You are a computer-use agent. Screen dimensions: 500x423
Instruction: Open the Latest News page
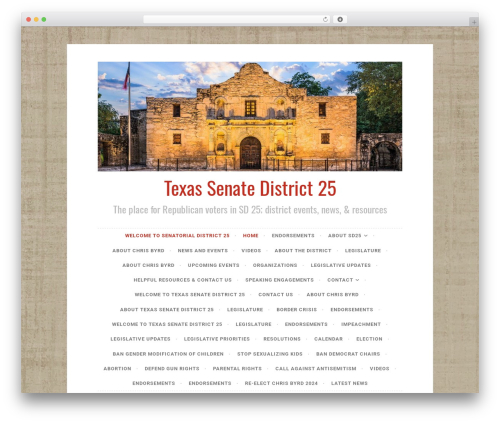pos(349,383)
